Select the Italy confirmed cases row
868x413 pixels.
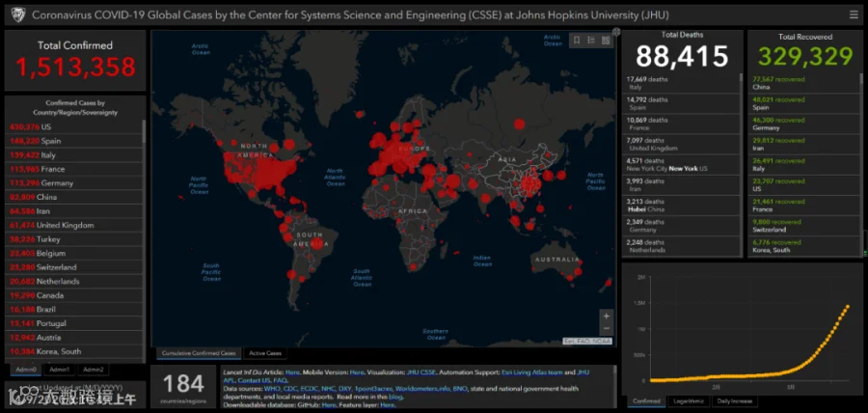[74, 155]
